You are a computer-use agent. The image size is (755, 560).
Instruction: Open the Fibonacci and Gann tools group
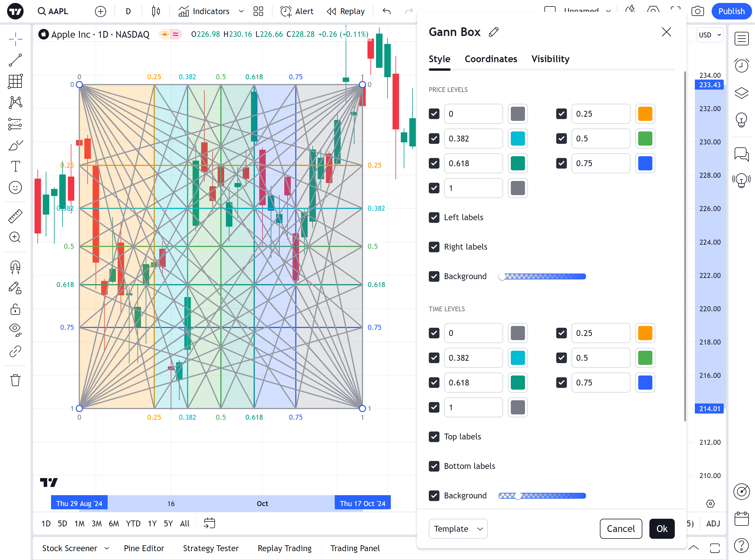pos(15,81)
